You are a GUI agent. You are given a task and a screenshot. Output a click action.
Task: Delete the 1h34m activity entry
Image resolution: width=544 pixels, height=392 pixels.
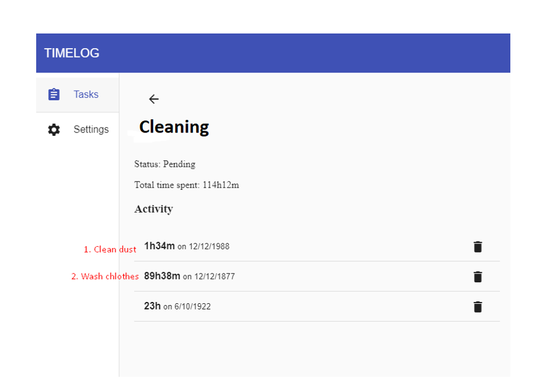(478, 247)
